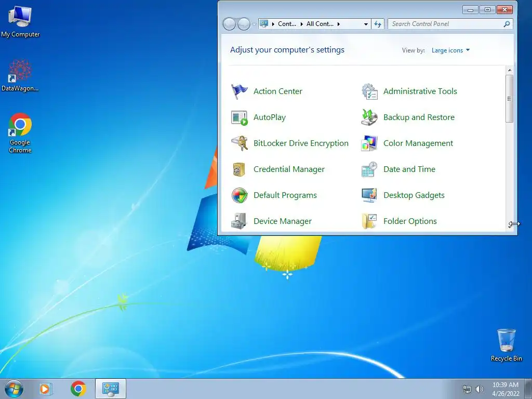Image resolution: width=532 pixels, height=399 pixels.
Task: Click the vertical scrollbar thumb
Action: 509,99
